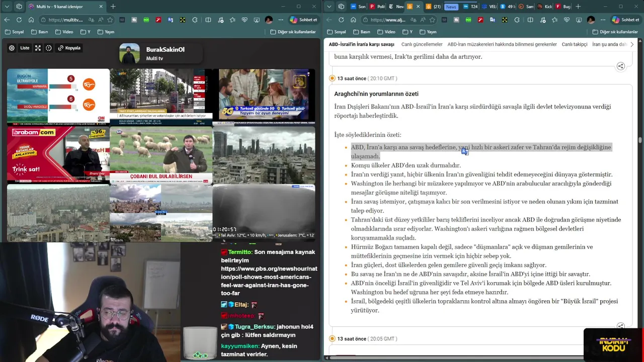Viewport: 644px width, 362px height.
Task: Favorite the Multi tv page with star icon
Action: click(110, 20)
